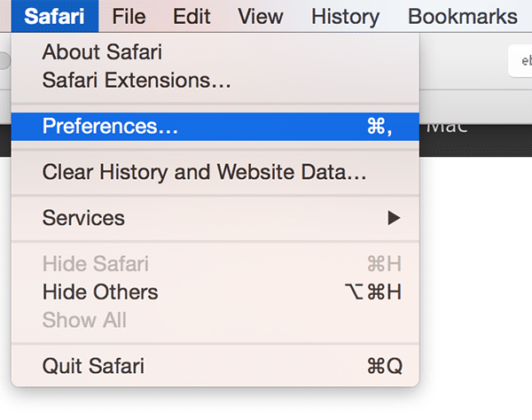The width and height of the screenshot is (532, 420).
Task: Open the View menu
Action: [261, 16]
